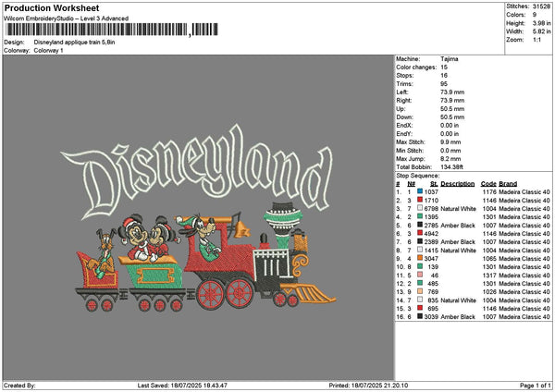Choose the black swatch beside stitch count 2785
555x392 pixels.
coord(420,225)
